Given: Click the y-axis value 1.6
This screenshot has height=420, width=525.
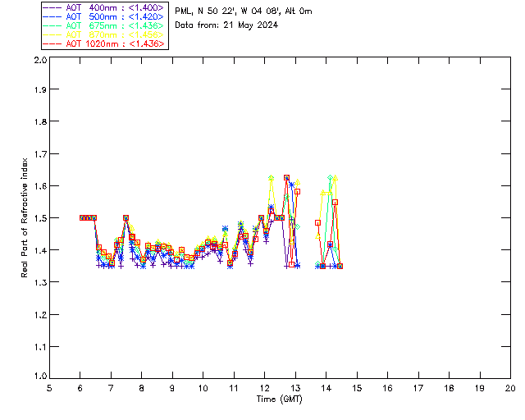Looking at the screenshot, I should pyautogui.click(x=40, y=186).
